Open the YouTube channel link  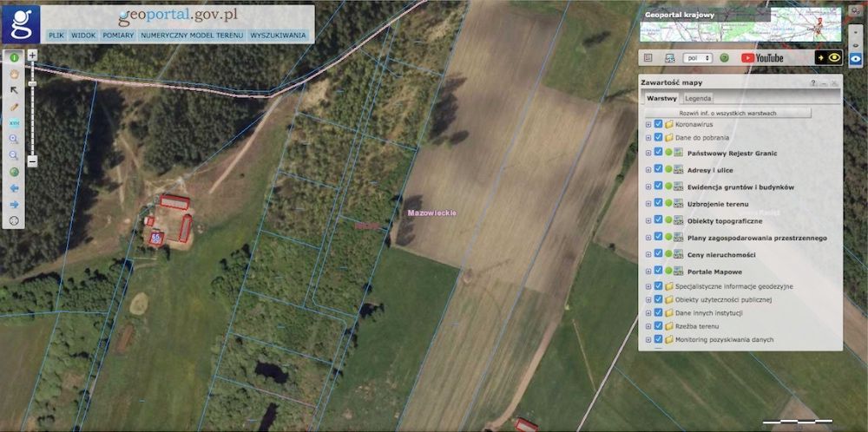click(762, 57)
